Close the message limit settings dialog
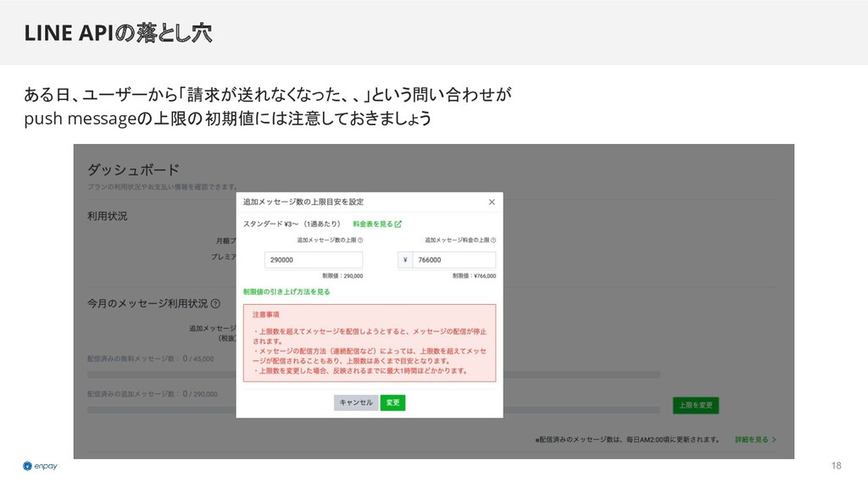 (492, 202)
